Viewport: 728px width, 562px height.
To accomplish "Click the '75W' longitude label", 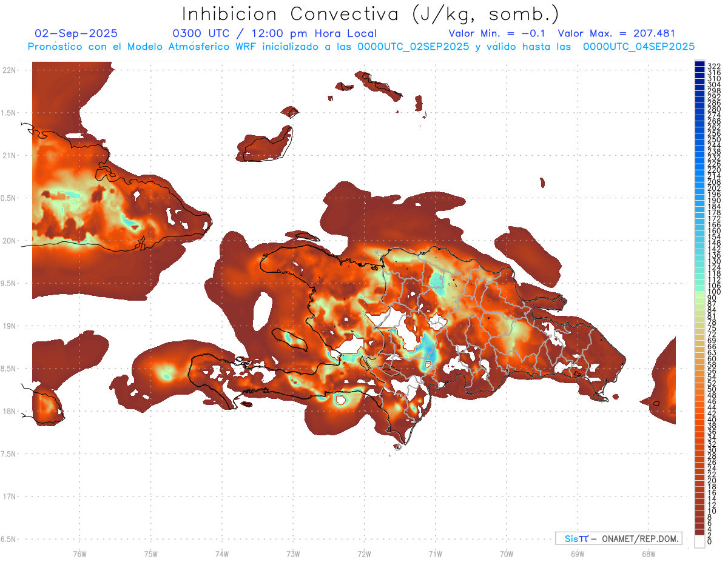I will tap(151, 554).
